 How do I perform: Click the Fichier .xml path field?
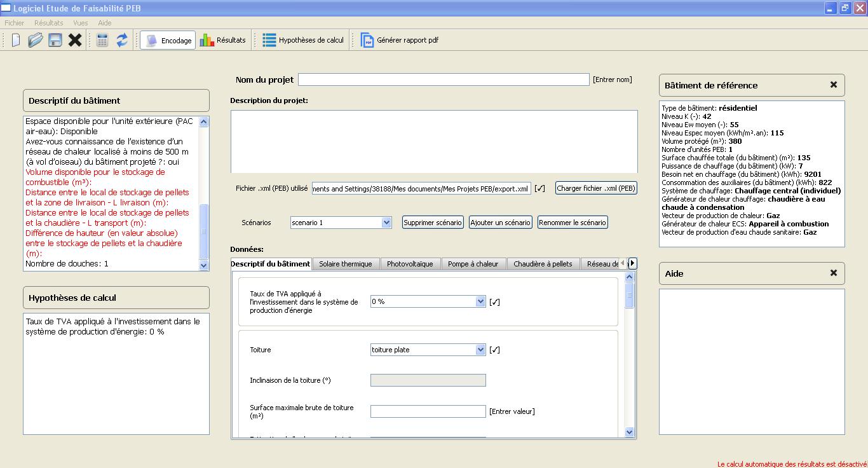421,188
